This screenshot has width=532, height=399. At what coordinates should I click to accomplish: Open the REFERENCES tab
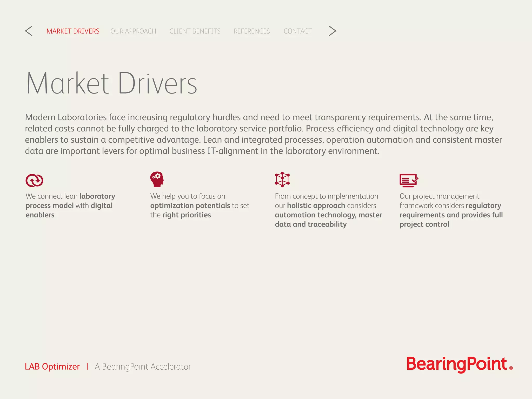tap(252, 31)
